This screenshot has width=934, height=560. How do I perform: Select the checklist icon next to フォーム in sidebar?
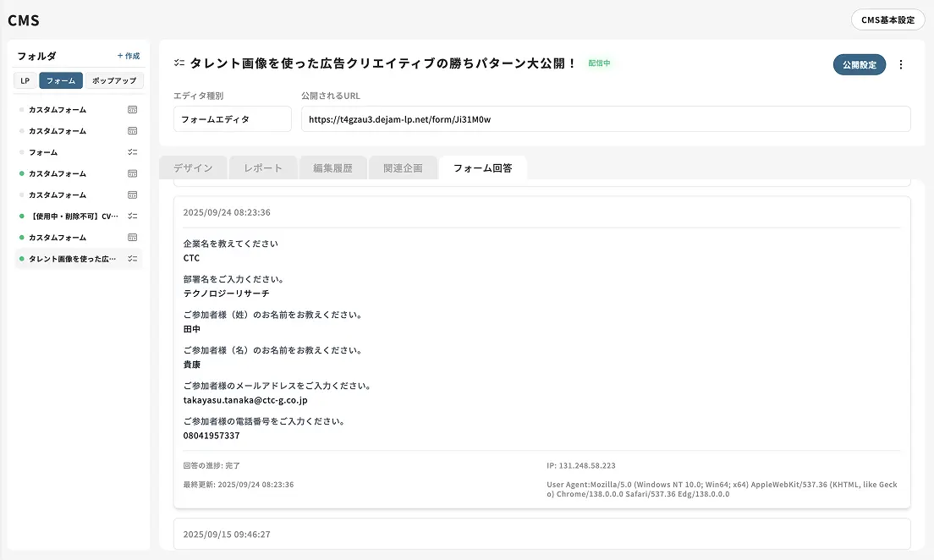pyautogui.click(x=132, y=152)
